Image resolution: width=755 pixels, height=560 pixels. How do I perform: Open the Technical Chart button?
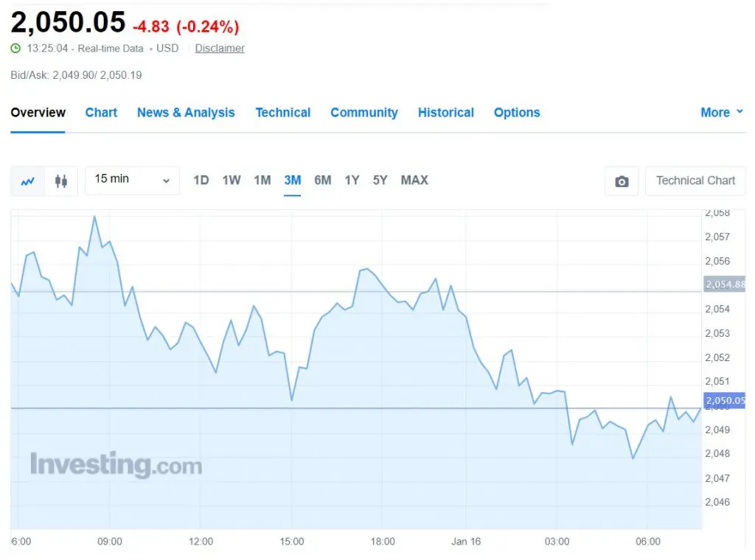tap(695, 181)
